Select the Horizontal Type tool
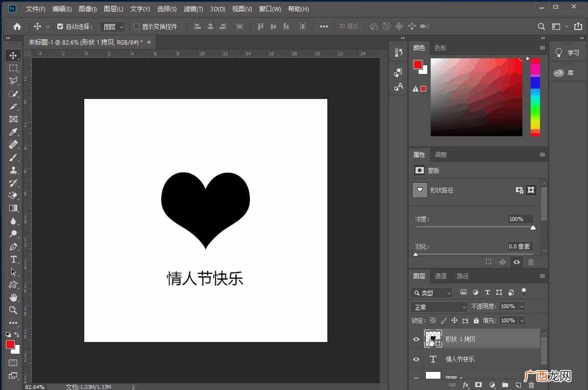588x390 pixels. click(x=13, y=259)
